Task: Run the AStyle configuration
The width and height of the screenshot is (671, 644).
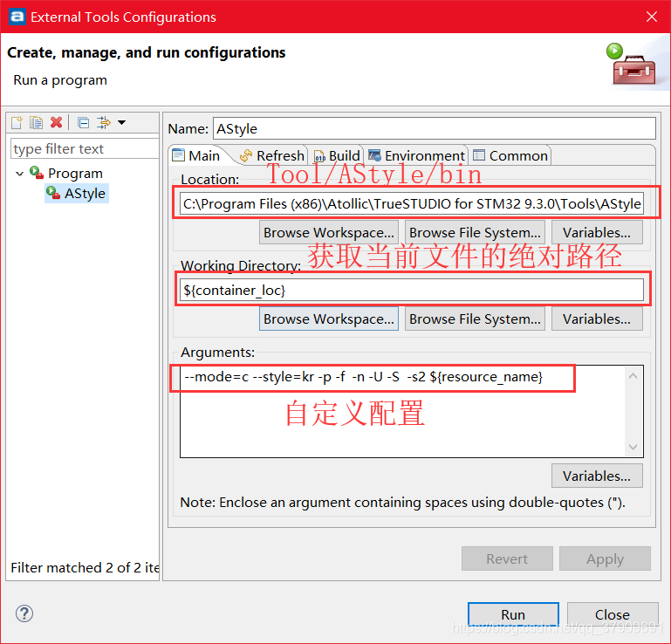Action: click(513, 614)
